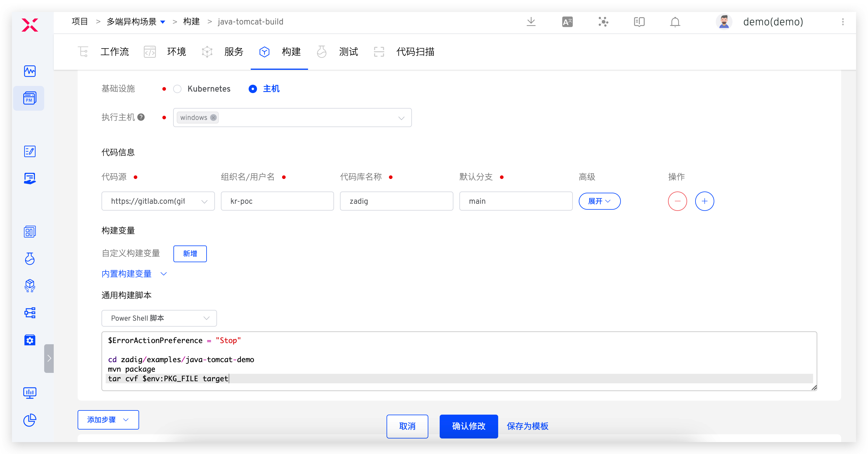Select the Kubernetes radio option
Viewport: 868px width, 454px height.
point(177,89)
